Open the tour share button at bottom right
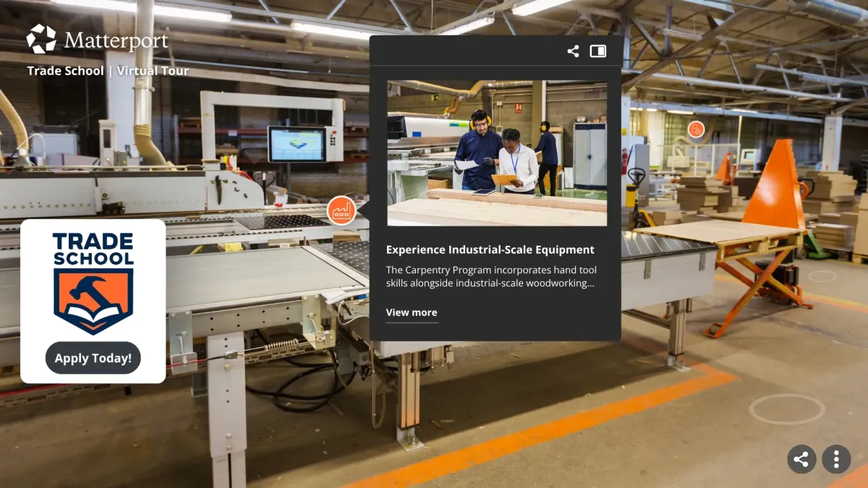This screenshot has width=868, height=488. pyautogui.click(x=801, y=459)
